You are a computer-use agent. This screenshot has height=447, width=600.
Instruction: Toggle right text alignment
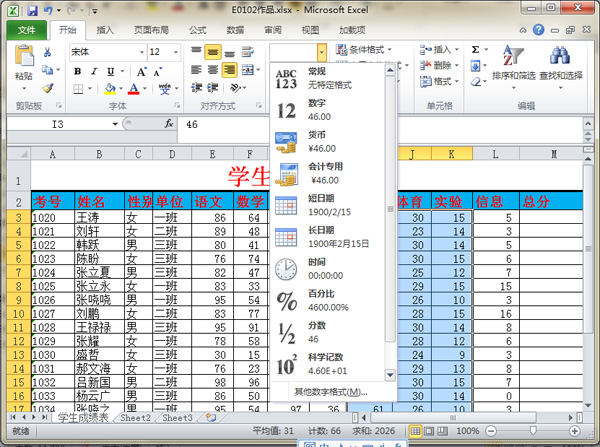coord(230,70)
